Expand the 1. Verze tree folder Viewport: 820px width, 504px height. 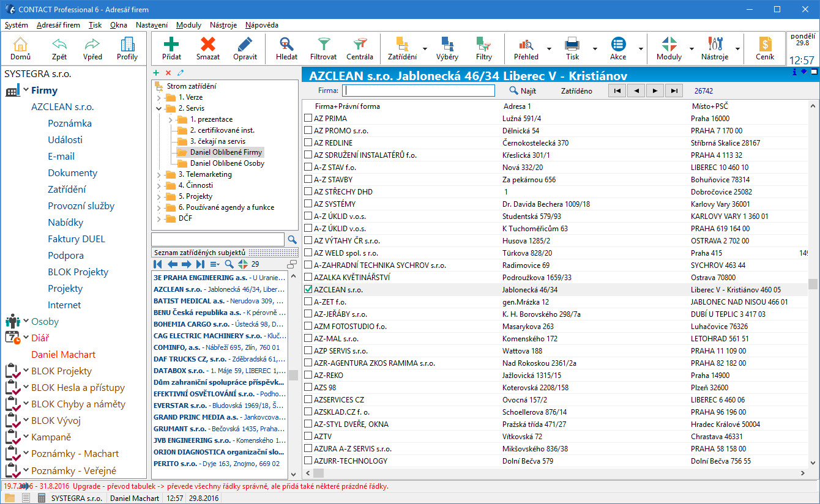(159, 97)
